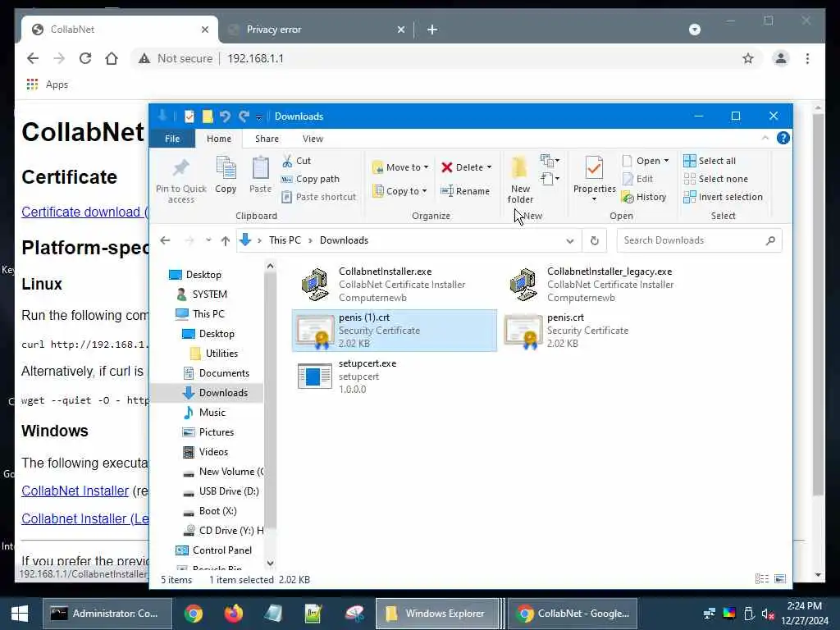
Task: Open Quick Access Toolbar customize arrow
Action: (x=258, y=116)
